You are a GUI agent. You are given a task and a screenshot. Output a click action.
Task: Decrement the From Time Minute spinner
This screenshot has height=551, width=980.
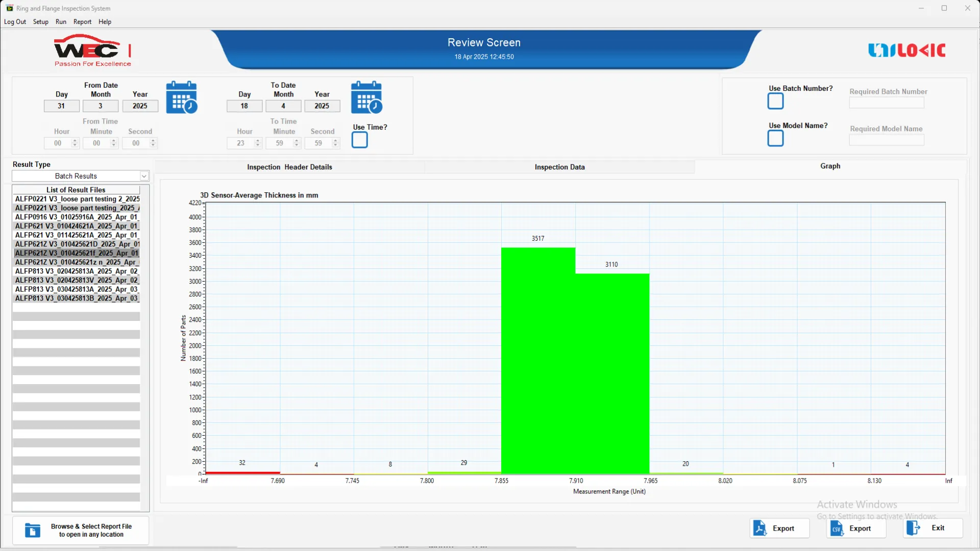(114, 146)
